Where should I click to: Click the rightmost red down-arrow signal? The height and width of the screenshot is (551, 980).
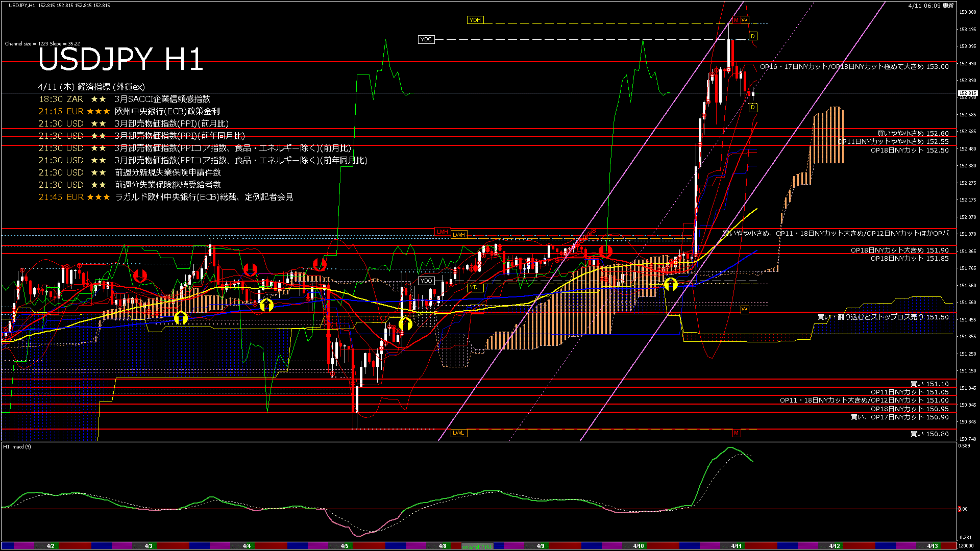pyautogui.click(x=605, y=251)
